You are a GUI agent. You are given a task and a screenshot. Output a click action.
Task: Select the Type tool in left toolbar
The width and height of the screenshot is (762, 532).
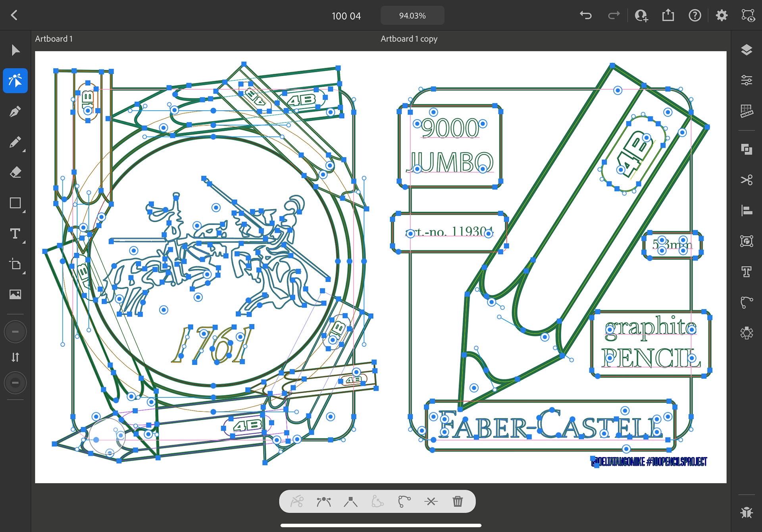point(15,234)
